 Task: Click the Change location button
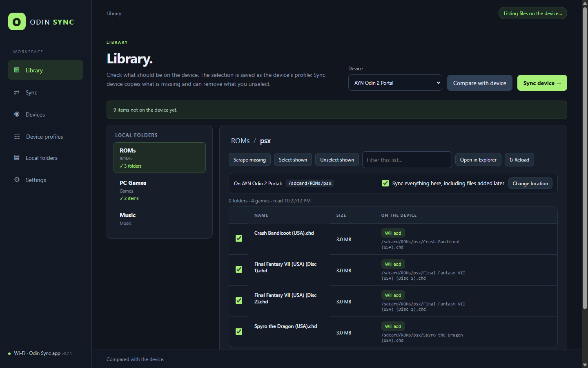(530, 184)
